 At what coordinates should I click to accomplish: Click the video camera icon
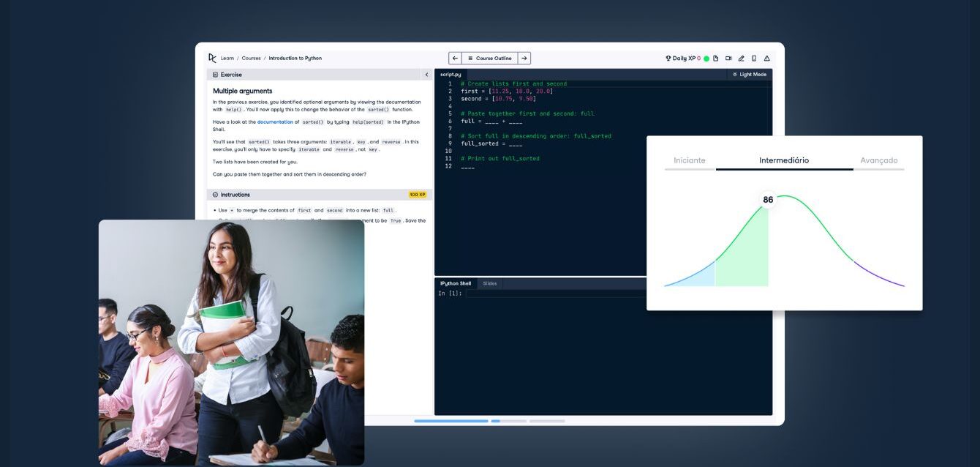tap(728, 59)
